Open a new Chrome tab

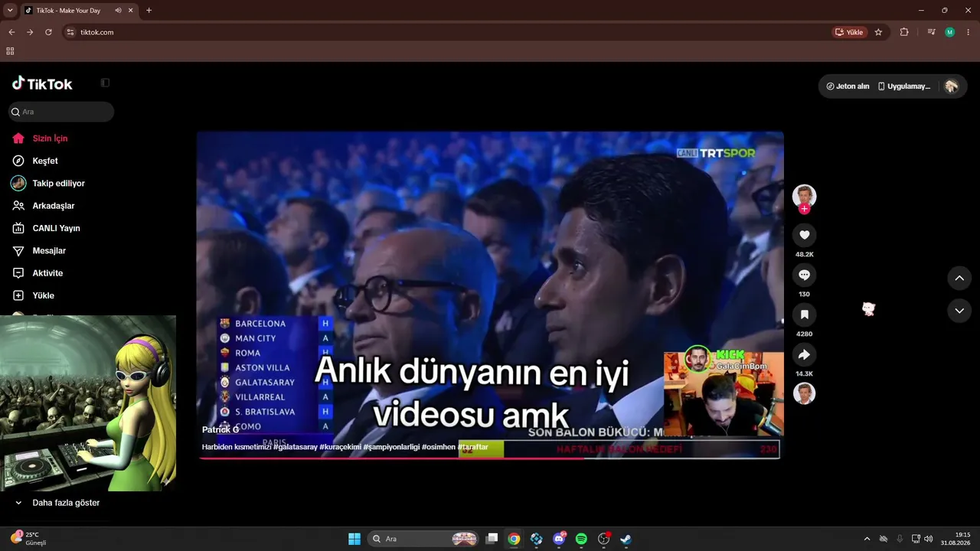[149, 11]
